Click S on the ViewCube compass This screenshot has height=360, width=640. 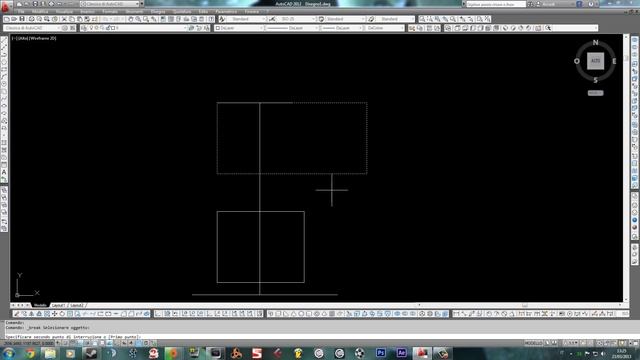click(596, 80)
